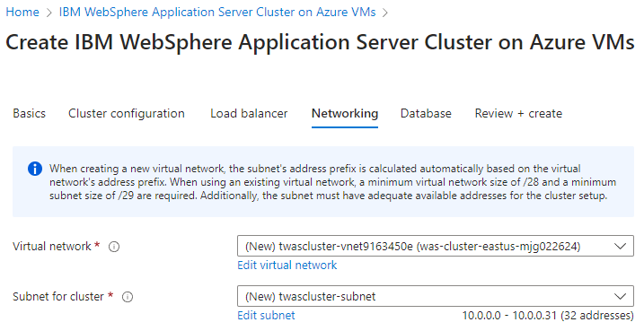
Task: Select the Networking tab
Action: point(345,113)
